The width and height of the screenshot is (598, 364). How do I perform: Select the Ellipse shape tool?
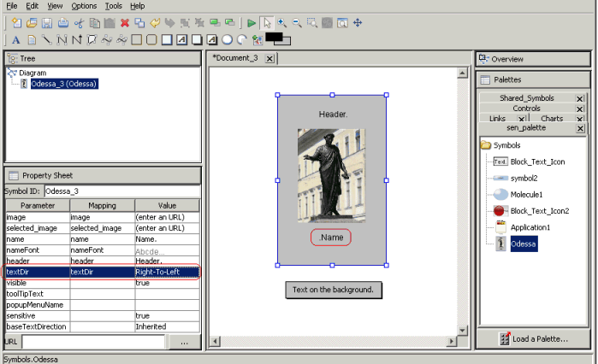[228, 39]
